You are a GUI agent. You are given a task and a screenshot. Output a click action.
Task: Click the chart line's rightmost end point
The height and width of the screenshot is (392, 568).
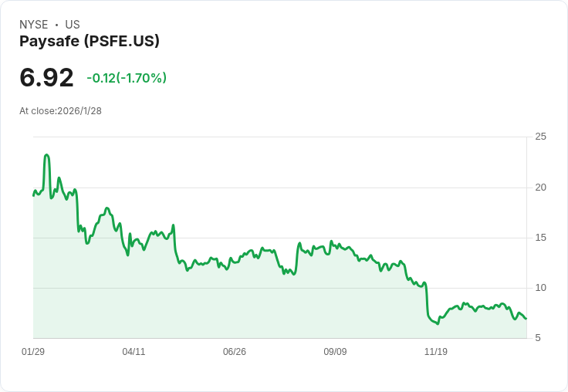pyautogui.click(x=526, y=319)
